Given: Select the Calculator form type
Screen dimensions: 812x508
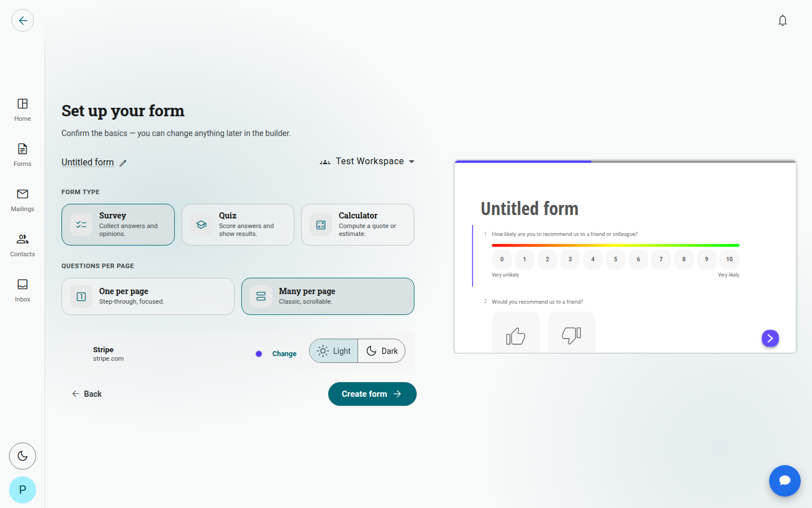Looking at the screenshot, I should click(x=358, y=225).
